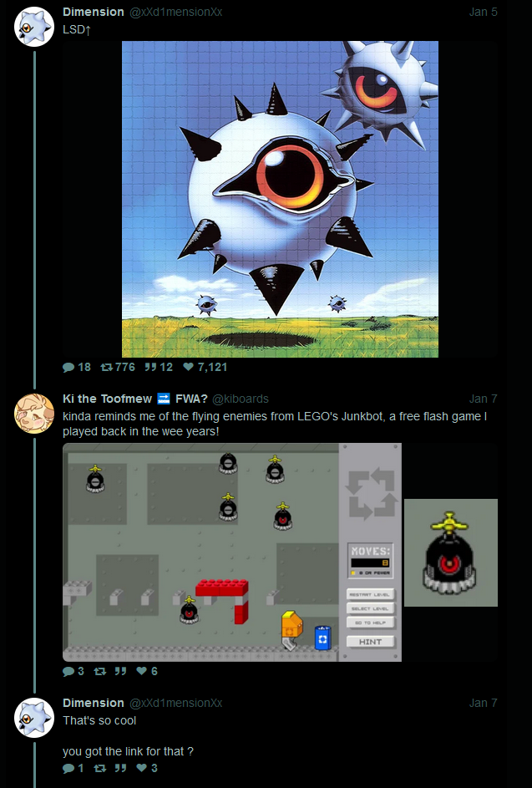The width and height of the screenshot is (532, 788).
Task: Click the quote icon showing 12
Action: [150, 368]
